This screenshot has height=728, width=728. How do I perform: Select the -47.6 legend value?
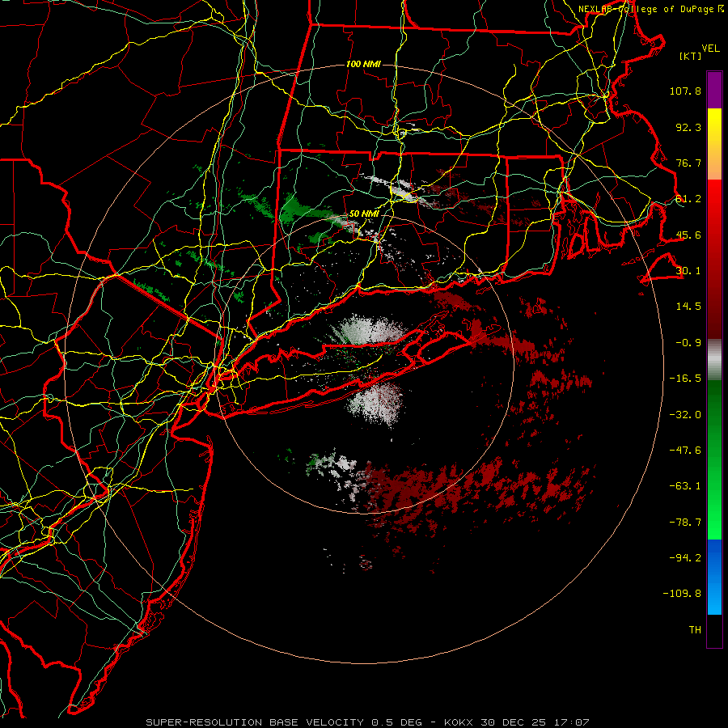[685, 451]
